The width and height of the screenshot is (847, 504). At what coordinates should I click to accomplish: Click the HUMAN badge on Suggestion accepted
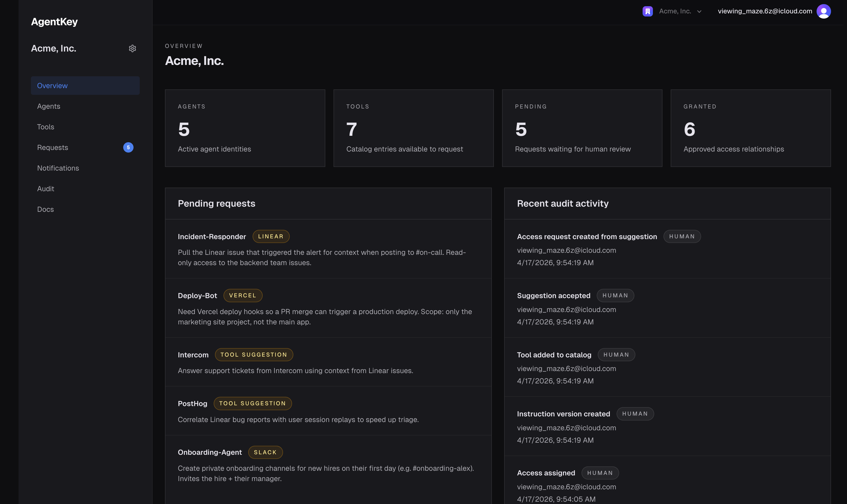tap(615, 295)
